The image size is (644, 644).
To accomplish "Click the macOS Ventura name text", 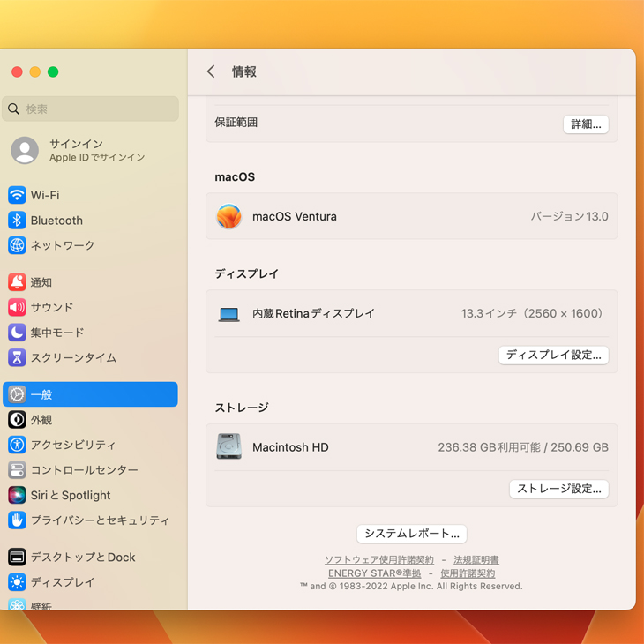I will click(295, 216).
